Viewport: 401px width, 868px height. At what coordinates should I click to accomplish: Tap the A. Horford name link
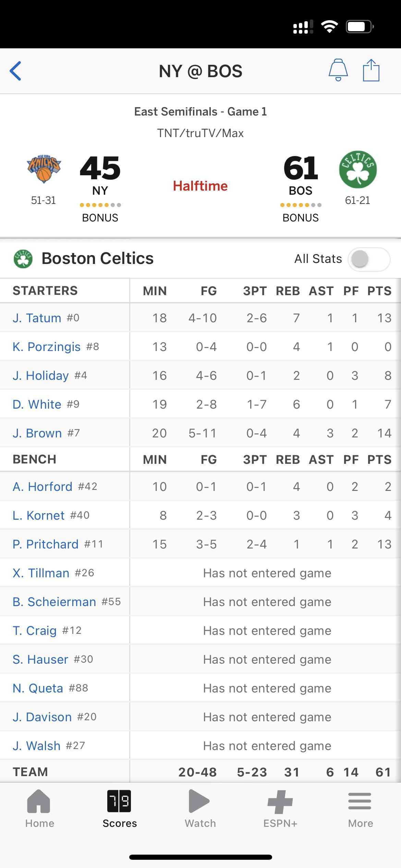[42, 486]
